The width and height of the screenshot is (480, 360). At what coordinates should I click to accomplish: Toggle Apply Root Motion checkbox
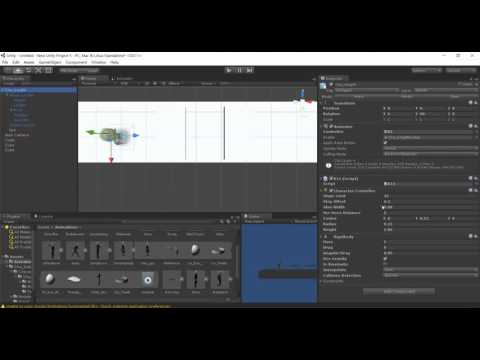[x=386, y=143]
